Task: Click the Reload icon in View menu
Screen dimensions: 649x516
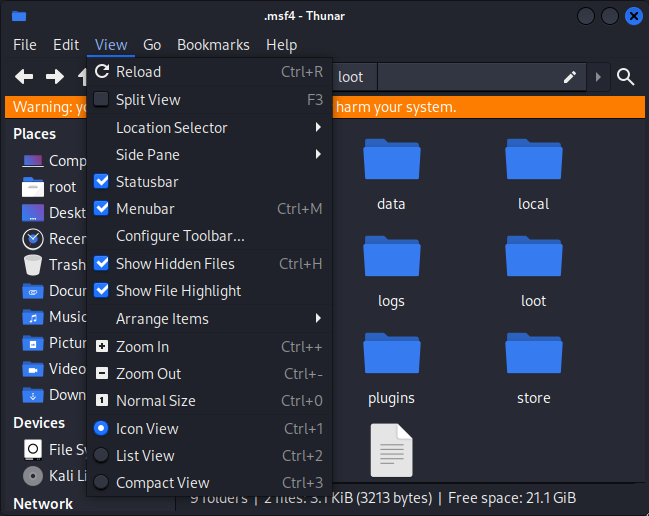Action: pos(102,71)
